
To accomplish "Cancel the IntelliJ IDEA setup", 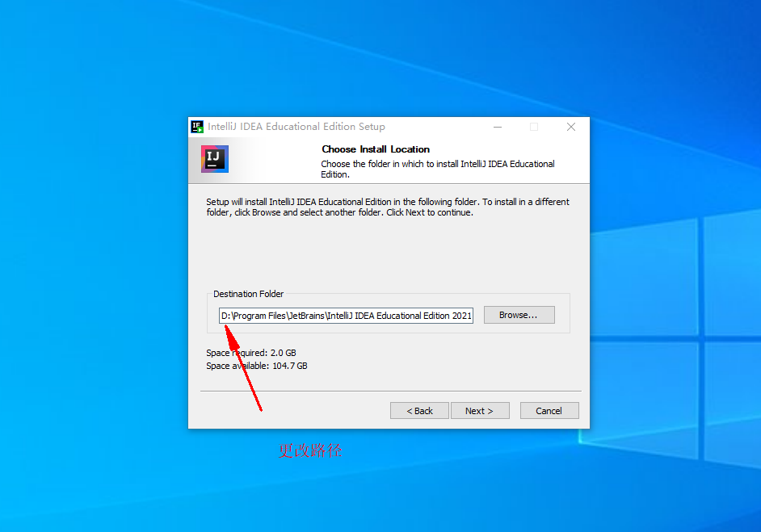I will click(549, 410).
